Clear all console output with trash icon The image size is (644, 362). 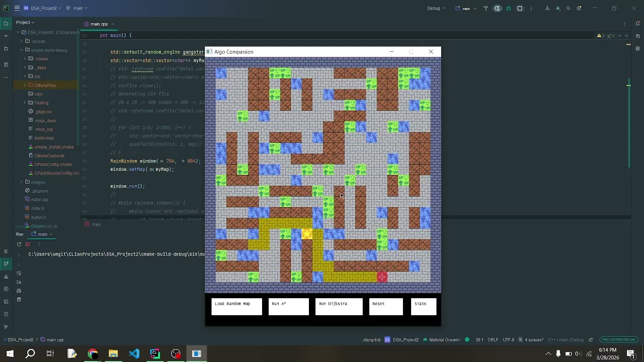(19, 300)
